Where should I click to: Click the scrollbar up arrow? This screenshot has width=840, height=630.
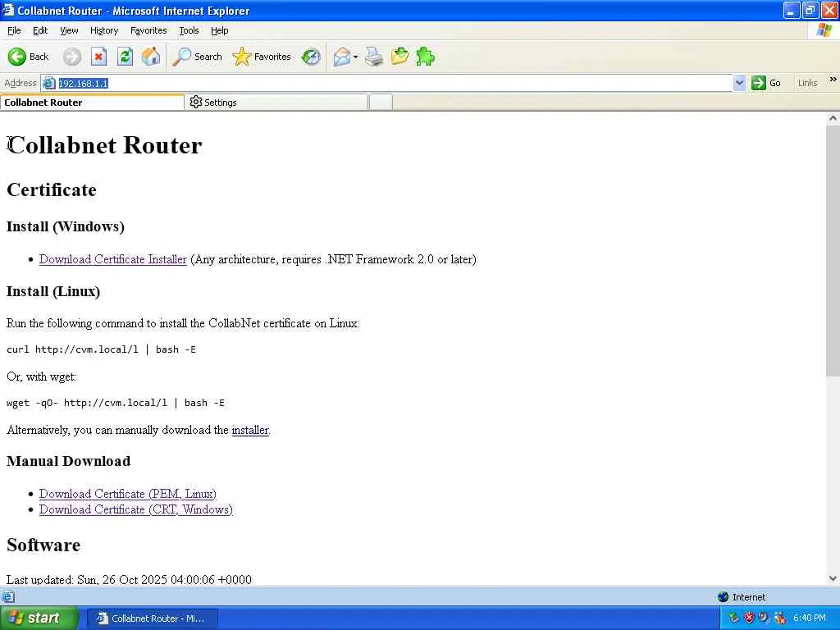[833, 118]
